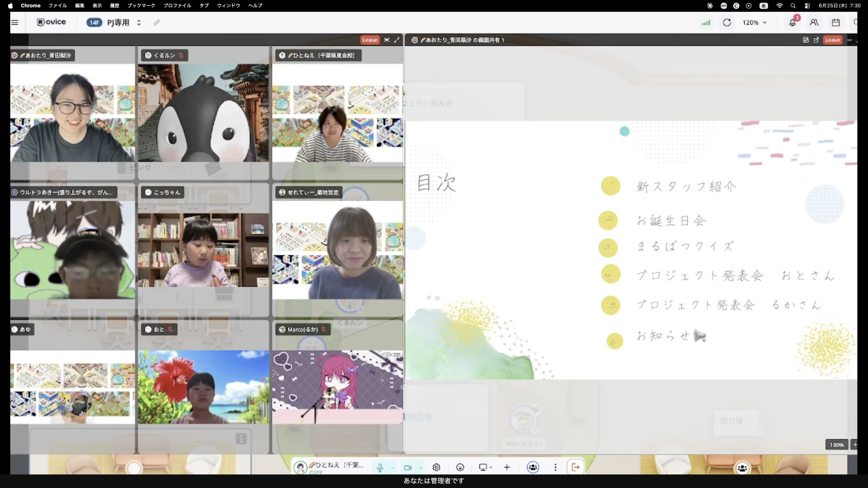Screen dimensions: 868x488
Task: Check the connection signal strength indicator
Action: coord(706,23)
